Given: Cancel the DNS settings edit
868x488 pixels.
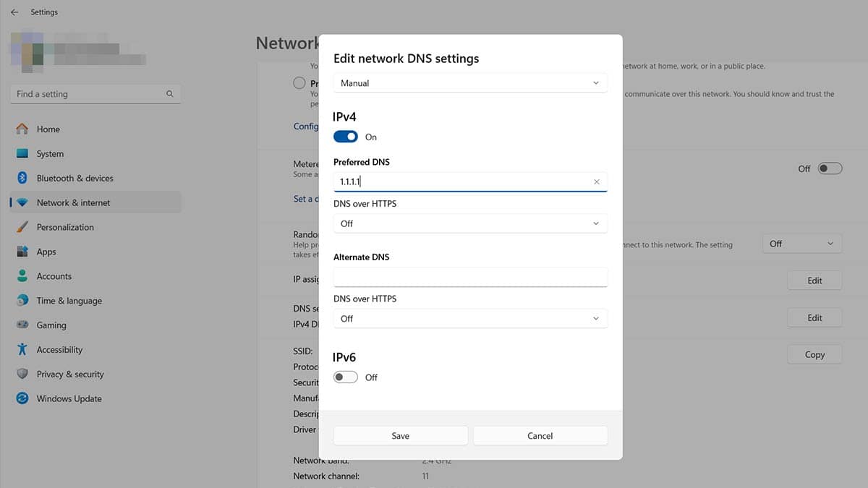Looking at the screenshot, I should (x=540, y=435).
